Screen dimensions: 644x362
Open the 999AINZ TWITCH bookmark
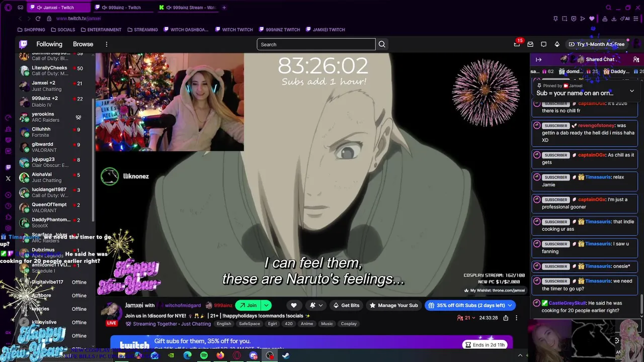tap(279, 30)
